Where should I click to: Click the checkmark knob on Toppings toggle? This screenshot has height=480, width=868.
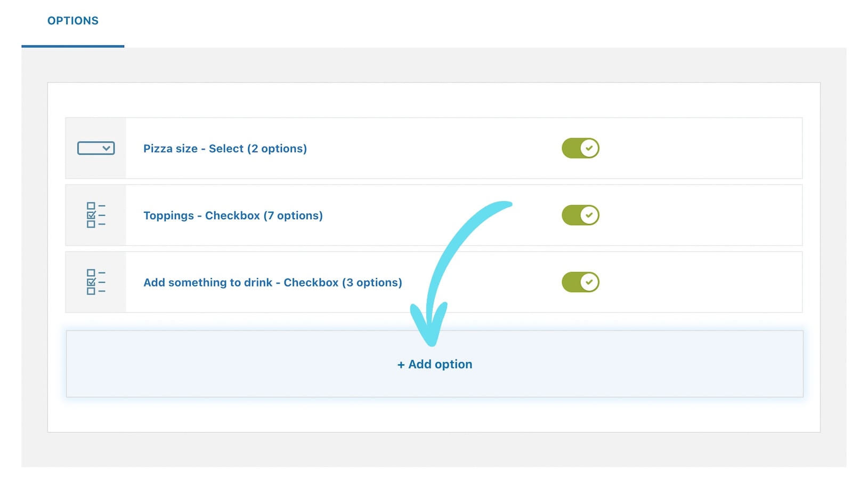tap(589, 215)
